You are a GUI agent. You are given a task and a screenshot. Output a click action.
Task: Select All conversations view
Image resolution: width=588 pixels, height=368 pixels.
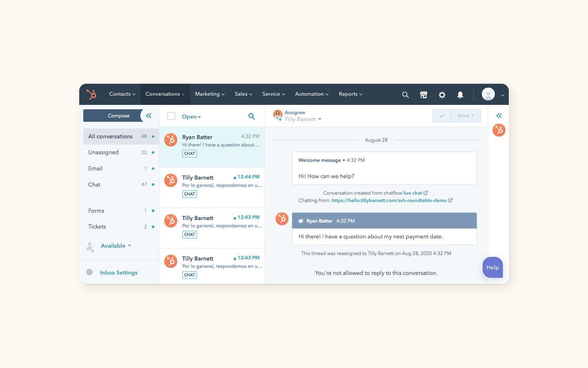click(x=121, y=136)
